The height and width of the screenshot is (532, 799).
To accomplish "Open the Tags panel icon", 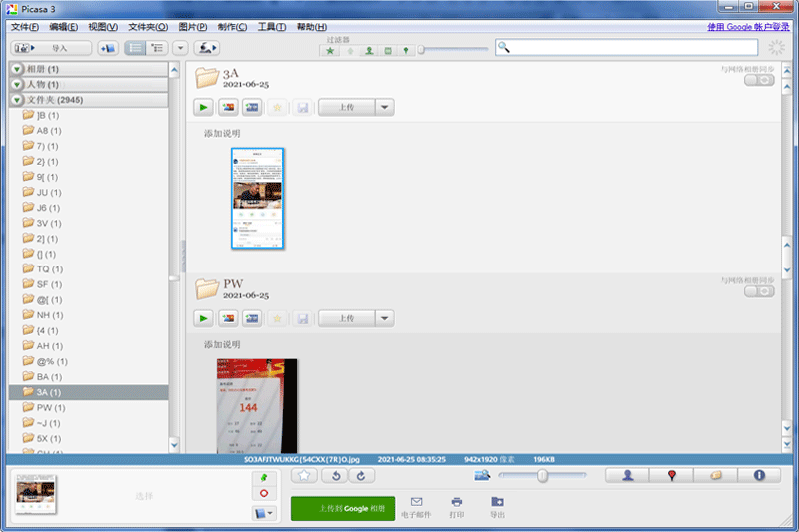I will coord(715,476).
